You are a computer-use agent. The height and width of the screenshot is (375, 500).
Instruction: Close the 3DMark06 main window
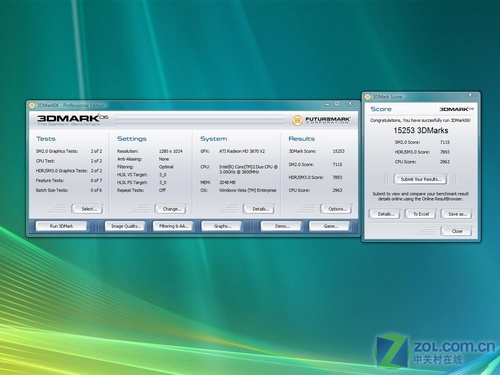[x=350, y=104]
